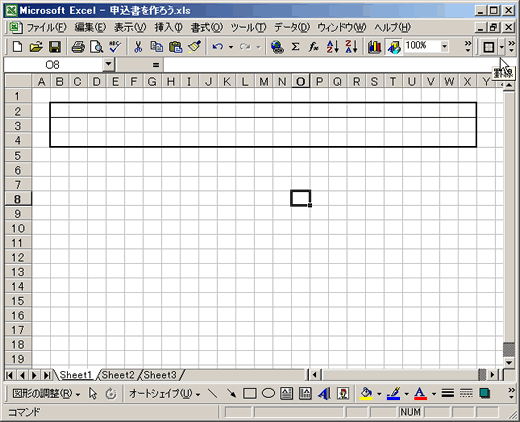Screen dimensions: 520x422
Task: Switch to the Sheet3 tab
Action: point(160,375)
